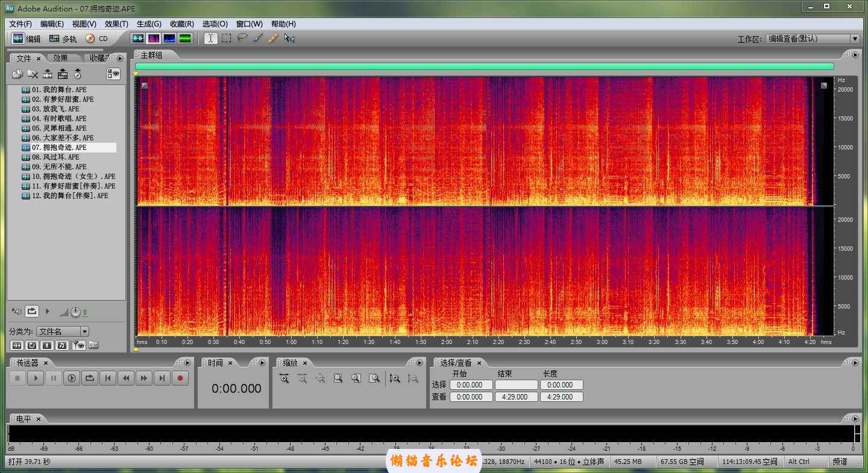Screen dimensions: 868x473
Task: Switch to 编辑 (Edit) view
Action: coord(27,39)
